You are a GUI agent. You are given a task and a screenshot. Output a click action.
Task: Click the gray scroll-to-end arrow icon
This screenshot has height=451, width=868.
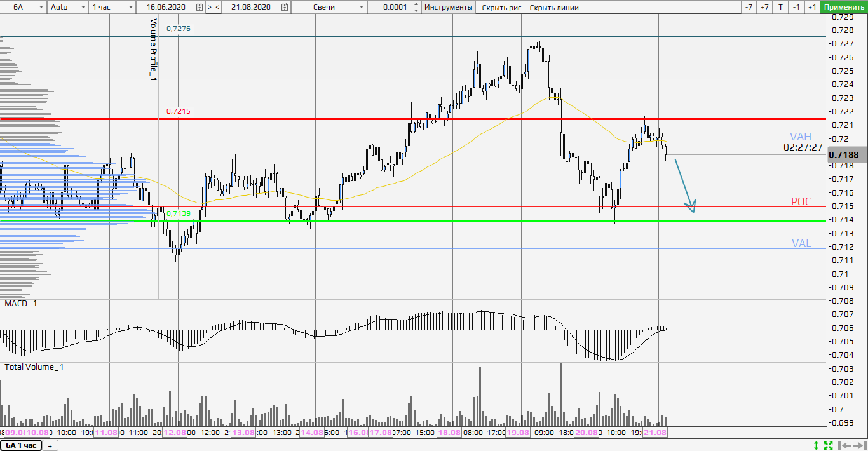[x=857, y=445]
